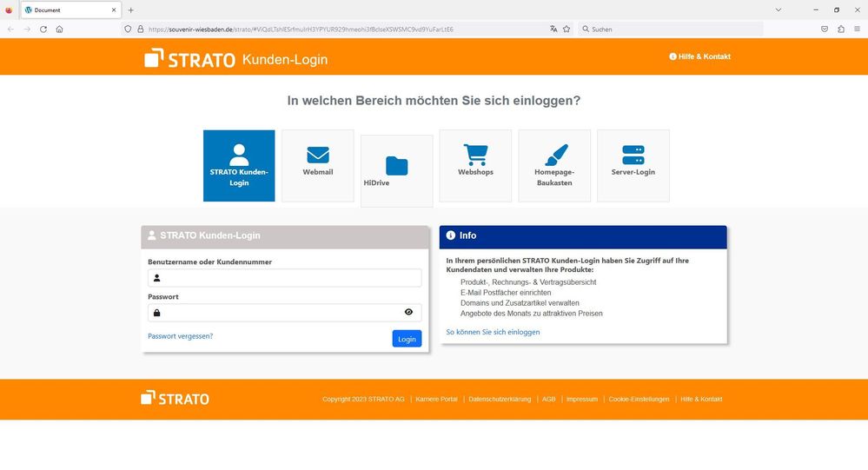Select the Webshops cart tile
The width and height of the screenshot is (868, 470).
click(x=475, y=165)
